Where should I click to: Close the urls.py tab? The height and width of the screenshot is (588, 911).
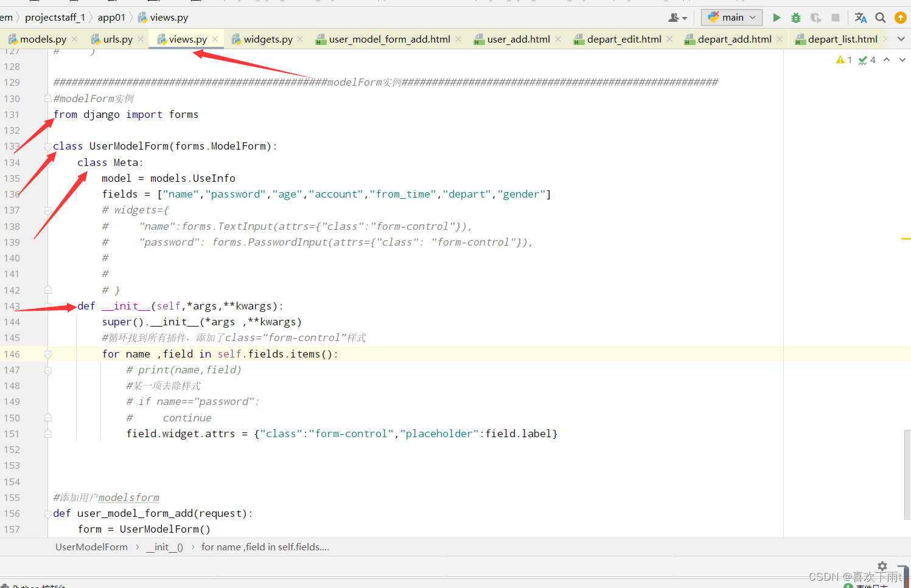pos(141,39)
